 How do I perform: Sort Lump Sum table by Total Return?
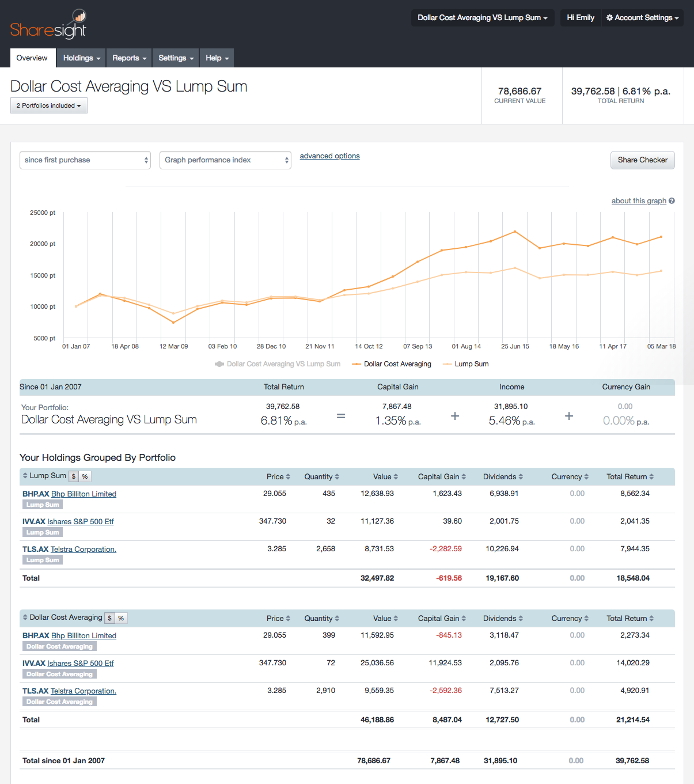click(x=630, y=476)
